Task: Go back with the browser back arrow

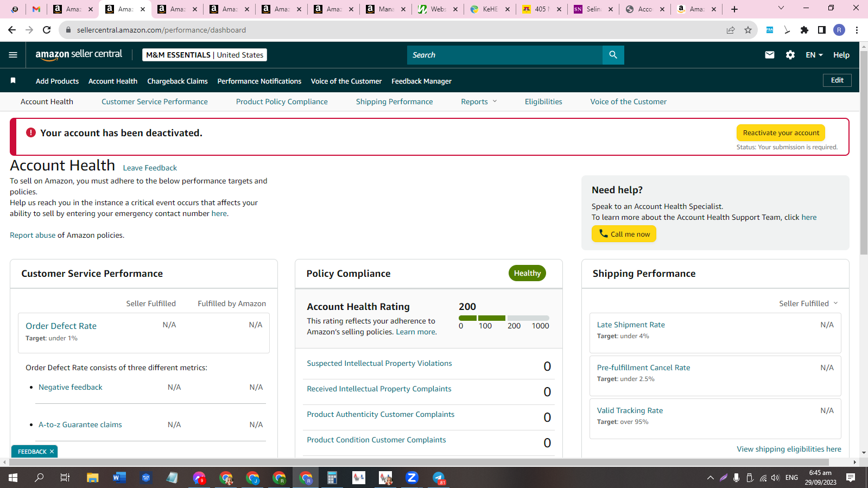Action: click(12, 30)
